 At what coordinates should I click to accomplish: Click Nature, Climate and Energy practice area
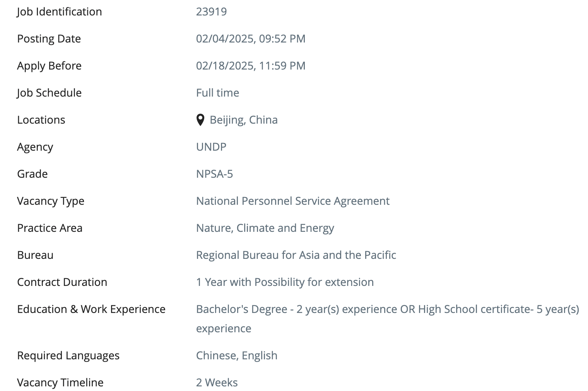(265, 228)
